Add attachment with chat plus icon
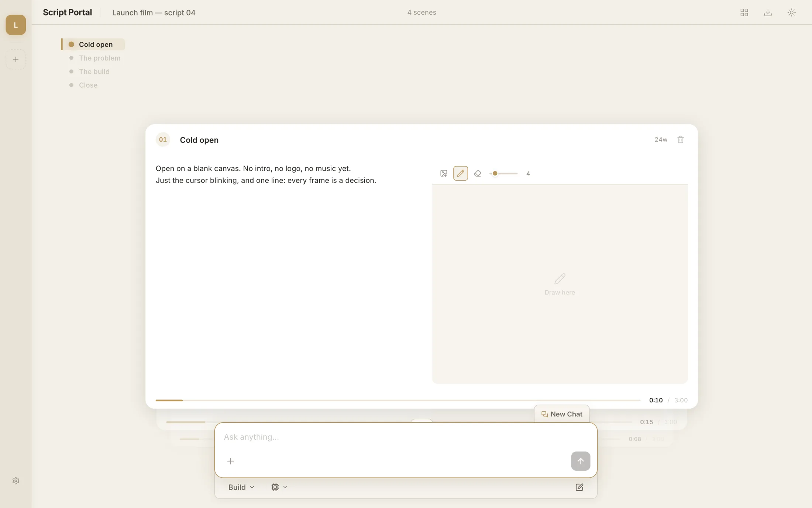 tap(230, 461)
